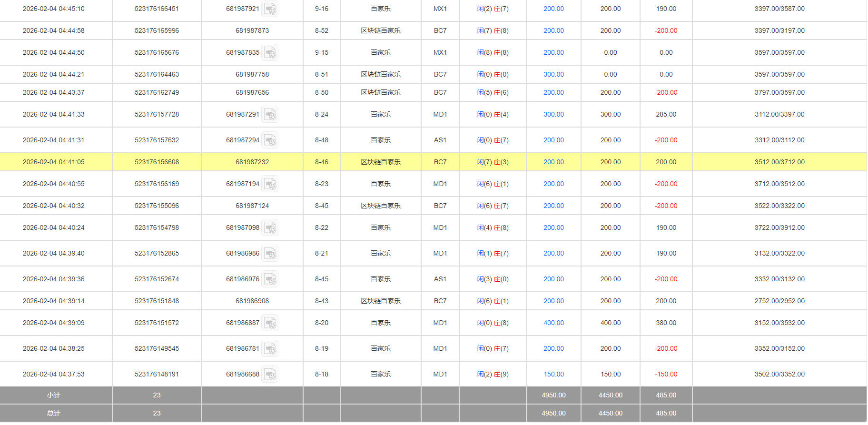Image resolution: width=868 pixels, height=425 pixels.
Task: Open video replay for round 681987835
Action: tap(270, 53)
